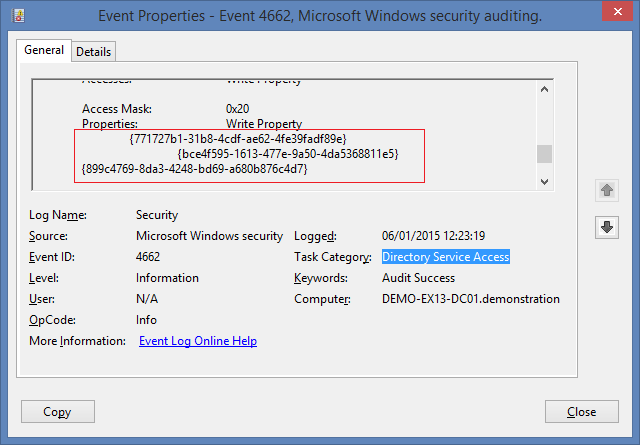Click the GUID starting with 899c4769

194,169
